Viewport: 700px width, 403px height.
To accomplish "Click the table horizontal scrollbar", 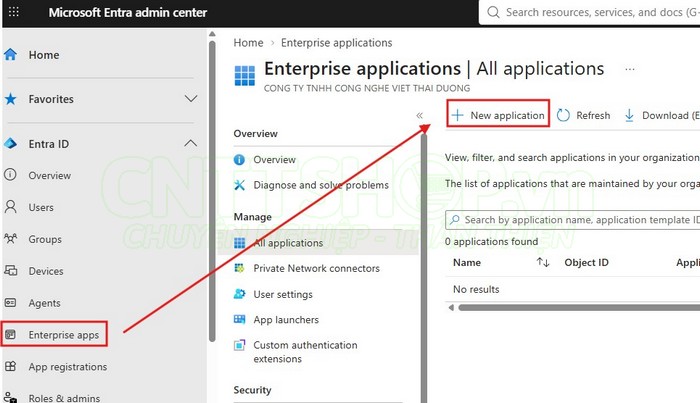I will [579, 307].
